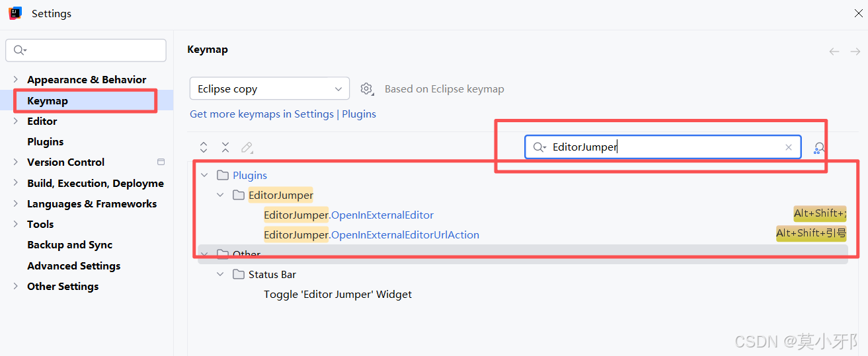Screen dimensions: 868x356
Task: Click the Plugins folder icon in tree
Action: (x=223, y=175)
